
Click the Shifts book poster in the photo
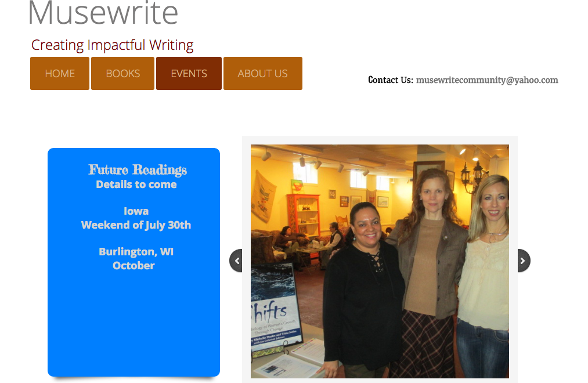275,308
